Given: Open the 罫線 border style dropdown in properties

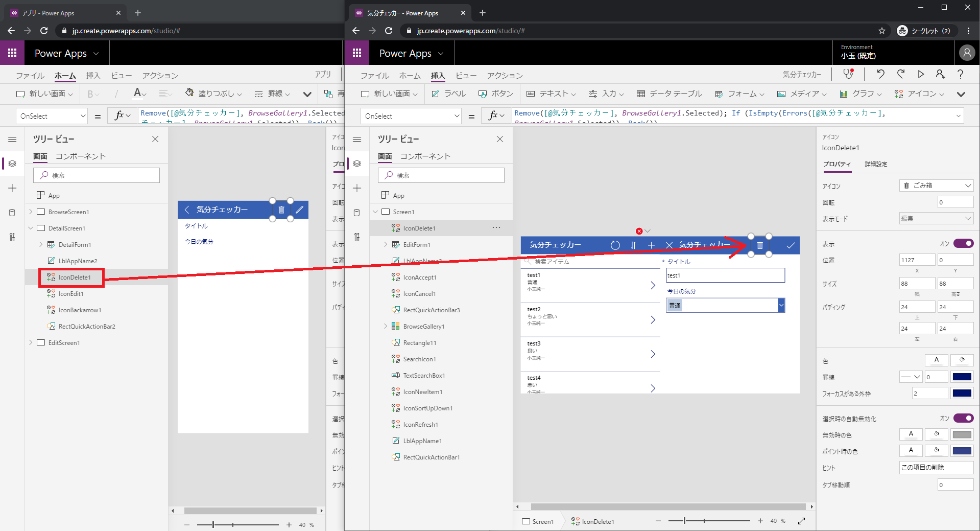Looking at the screenshot, I should 911,377.
